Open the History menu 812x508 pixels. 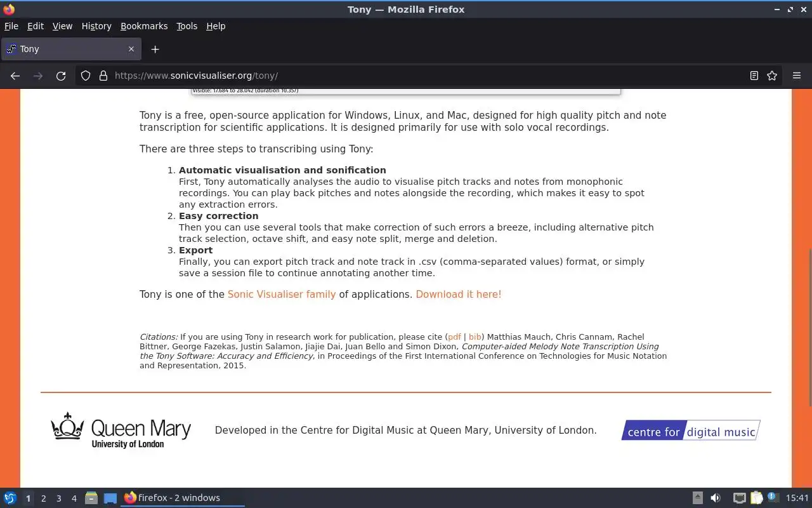point(96,26)
